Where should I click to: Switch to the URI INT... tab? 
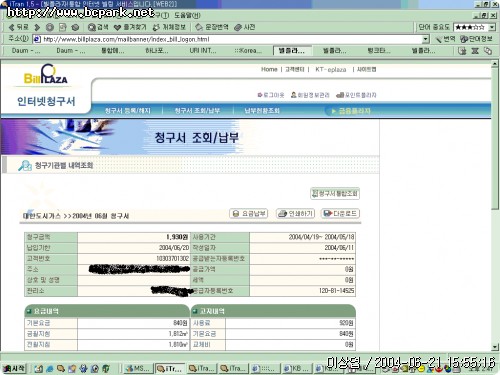point(203,51)
